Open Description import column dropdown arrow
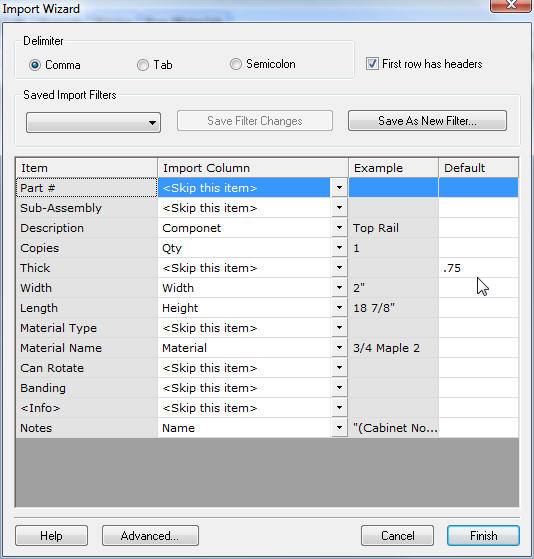534x559 pixels. [x=339, y=227]
